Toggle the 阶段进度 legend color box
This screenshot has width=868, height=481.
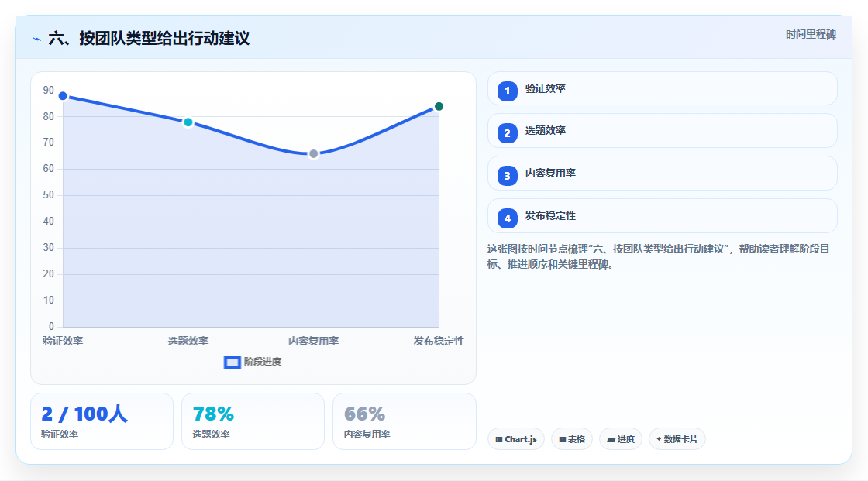(232, 362)
